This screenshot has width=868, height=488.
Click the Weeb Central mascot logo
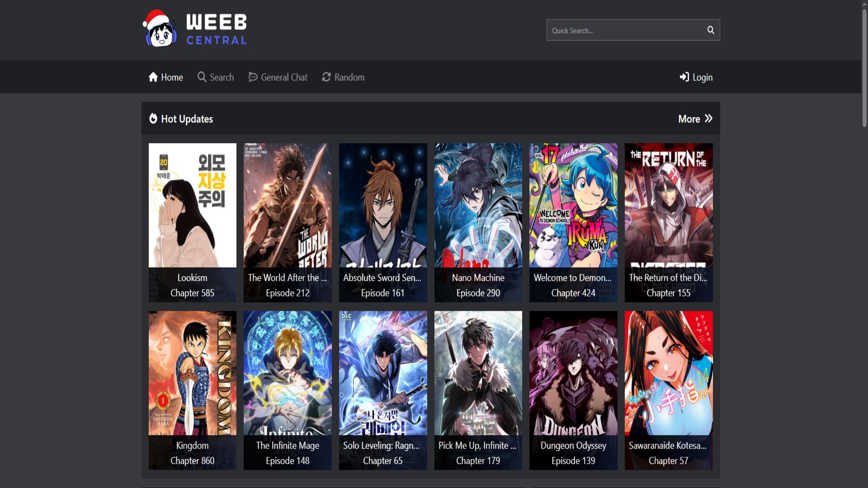click(x=160, y=28)
